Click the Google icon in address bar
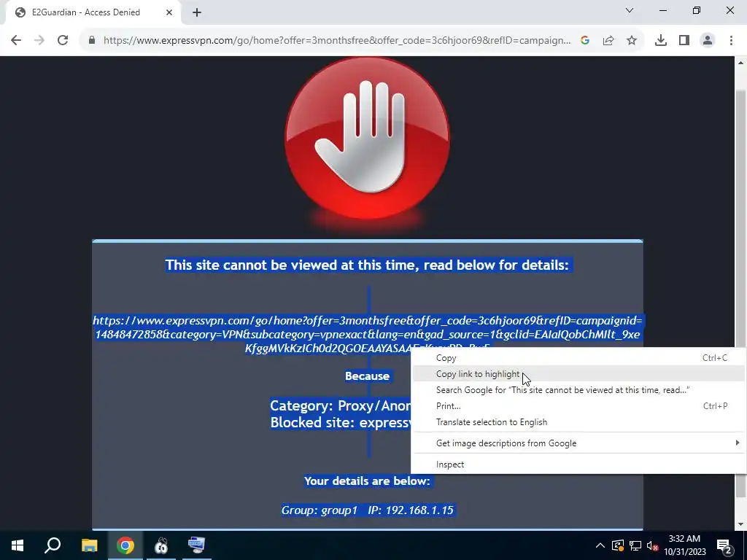Screen dimensions: 747x560 [x=584, y=41]
